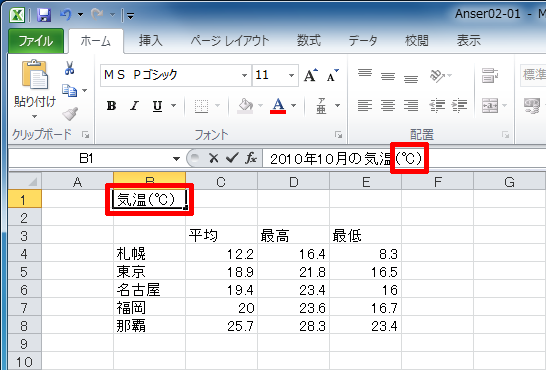Open the clipboard group dialog launcher
This screenshot has width=546, height=370.
point(85,135)
